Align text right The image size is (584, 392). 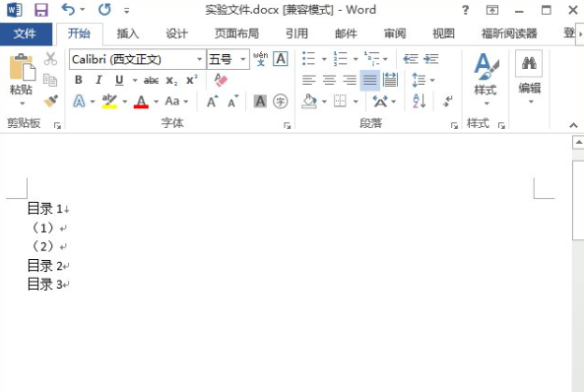350,80
